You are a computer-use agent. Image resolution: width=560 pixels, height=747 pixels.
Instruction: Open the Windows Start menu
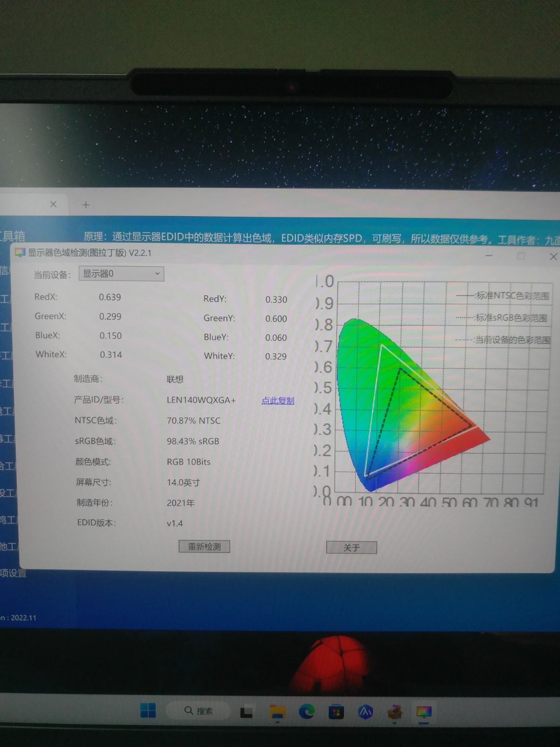[148, 710]
